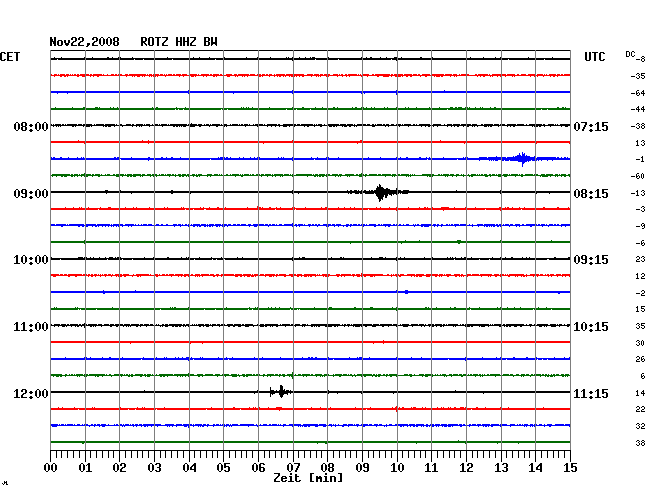Select DC offset value -64
The width and height of the screenshot is (650, 494).
click(x=638, y=93)
